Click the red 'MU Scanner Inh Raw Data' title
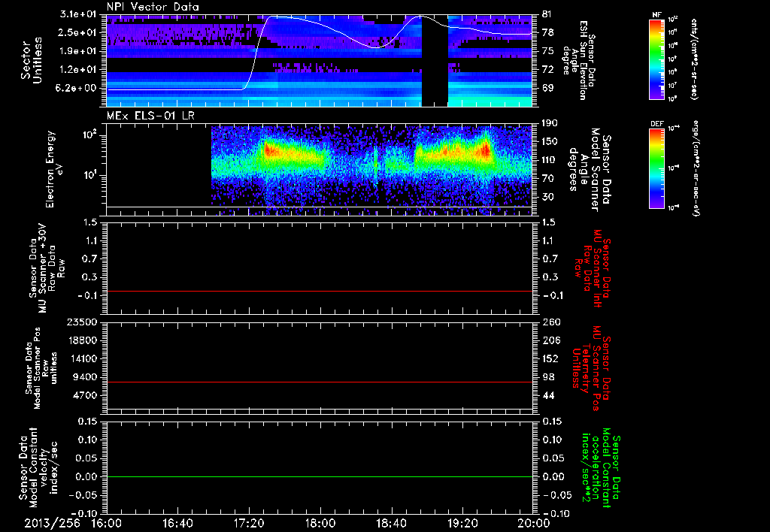770x532 pixels. (x=593, y=268)
